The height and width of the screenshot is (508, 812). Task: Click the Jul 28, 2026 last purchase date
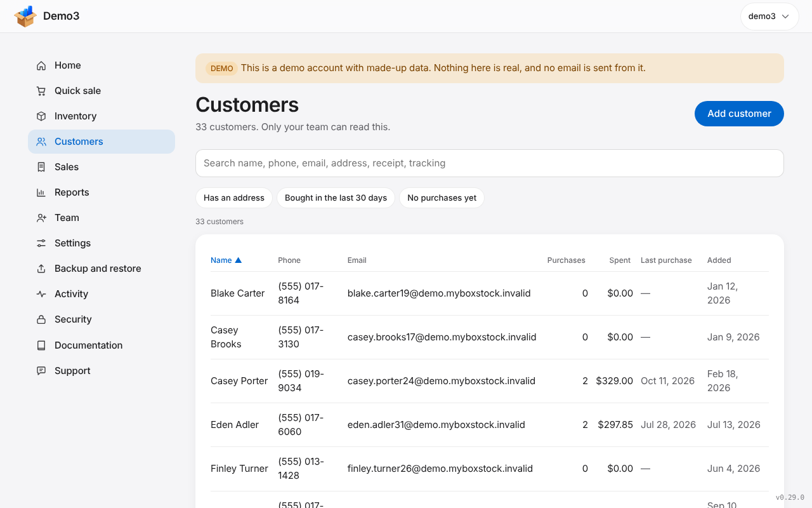pos(669,425)
